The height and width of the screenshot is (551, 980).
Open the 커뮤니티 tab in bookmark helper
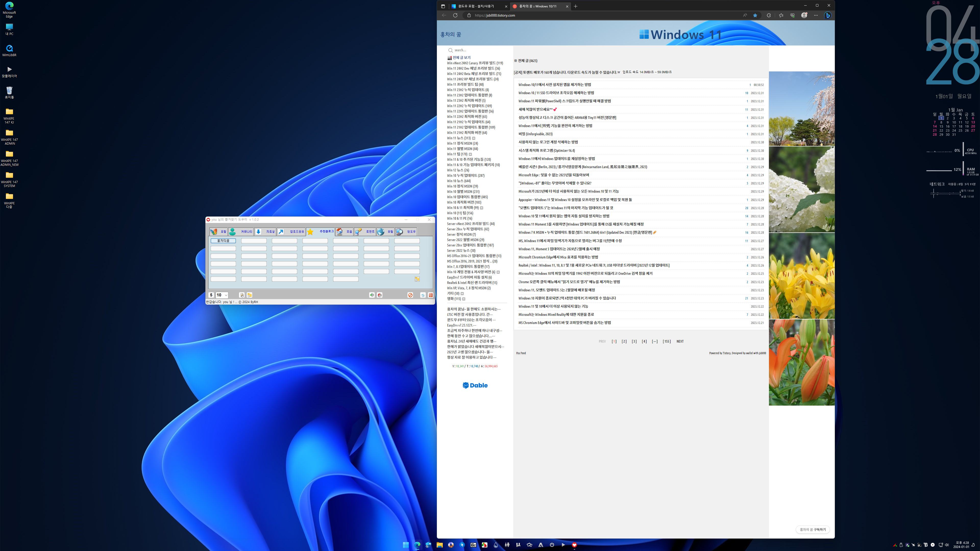coord(241,232)
